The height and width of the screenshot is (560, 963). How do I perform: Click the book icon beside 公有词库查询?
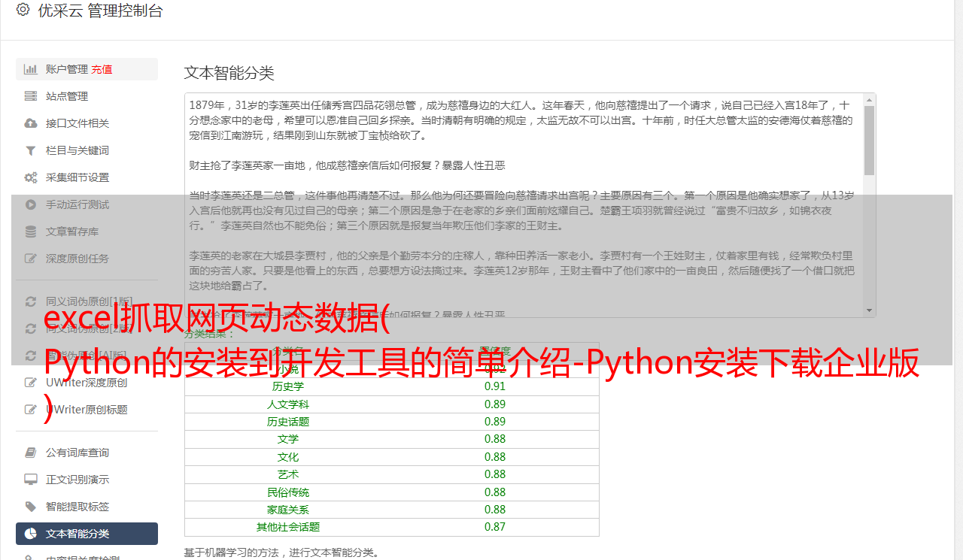[31, 453]
